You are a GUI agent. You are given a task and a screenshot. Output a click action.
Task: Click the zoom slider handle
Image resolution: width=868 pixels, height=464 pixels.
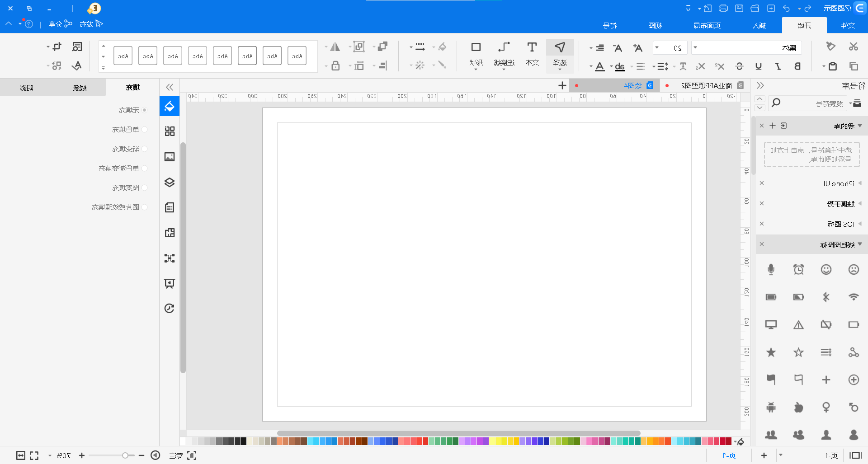pos(125,455)
